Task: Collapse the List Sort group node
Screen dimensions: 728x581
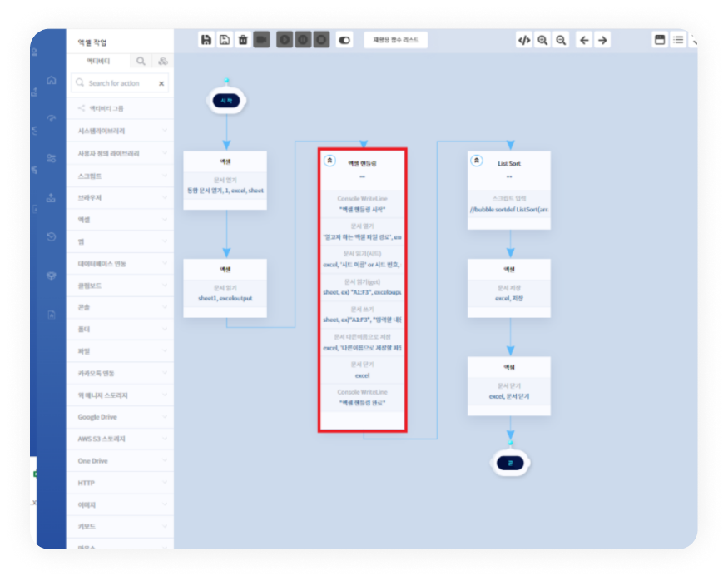Action: pos(477,160)
